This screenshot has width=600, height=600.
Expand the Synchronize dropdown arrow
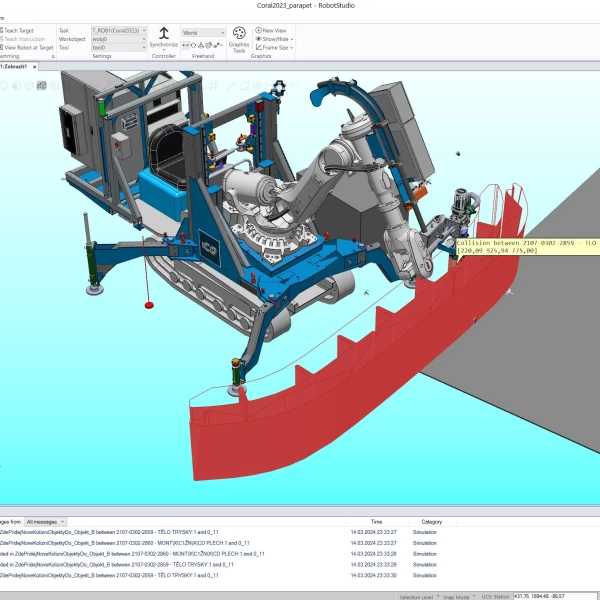164,50
